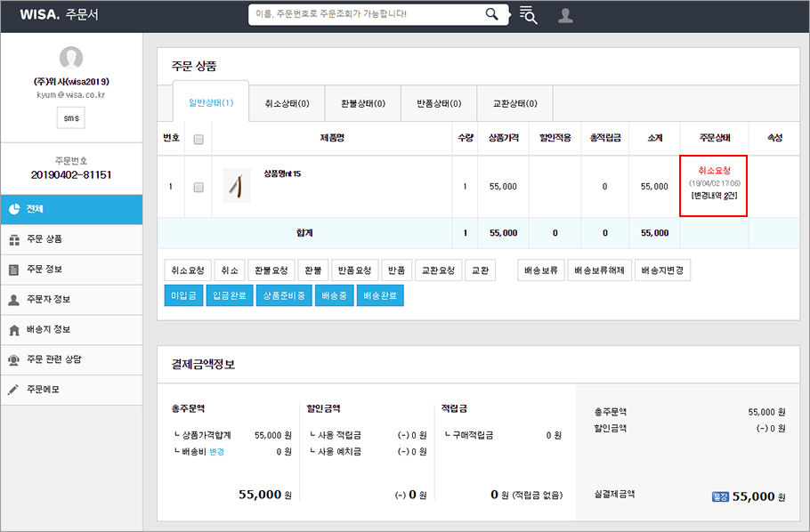Click order number 20190402-81151
The width and height of the screenshot is (810, 532).
point(71,175)
